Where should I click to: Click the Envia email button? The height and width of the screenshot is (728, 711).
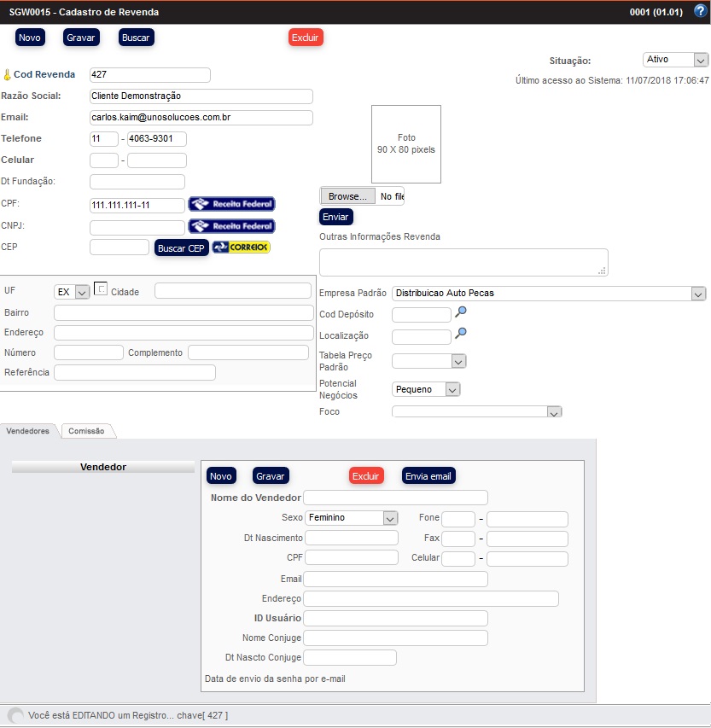(428, 476)
